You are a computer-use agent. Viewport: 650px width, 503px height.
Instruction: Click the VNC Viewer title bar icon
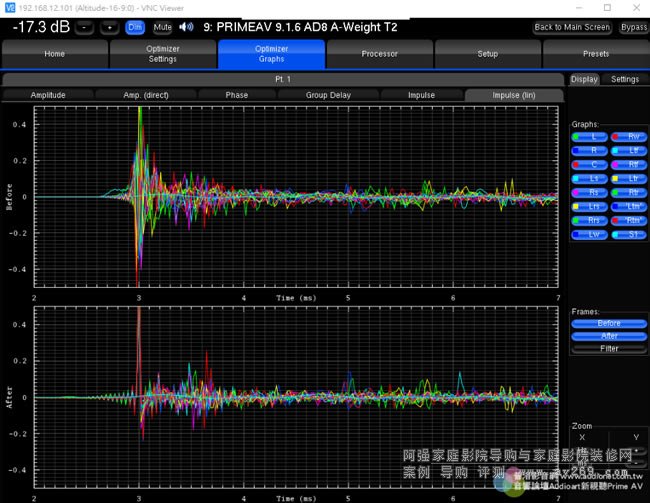(x=10, y=6)
